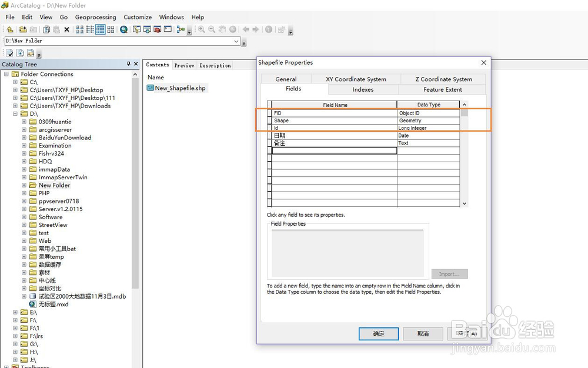Switch to the Description tab
This screenshot has width=588, height=368.
[215, 66]
